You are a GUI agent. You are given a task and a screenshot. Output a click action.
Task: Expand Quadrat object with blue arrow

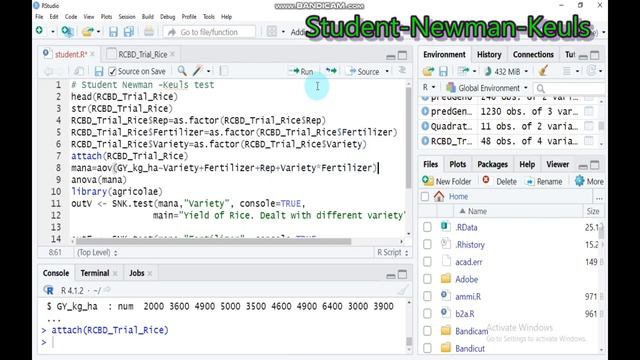point(425,126)
